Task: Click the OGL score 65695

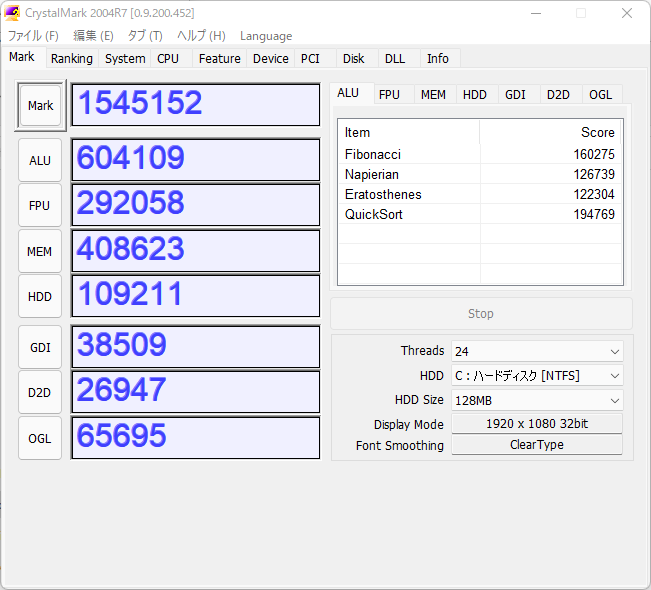Action: (196, 438)
